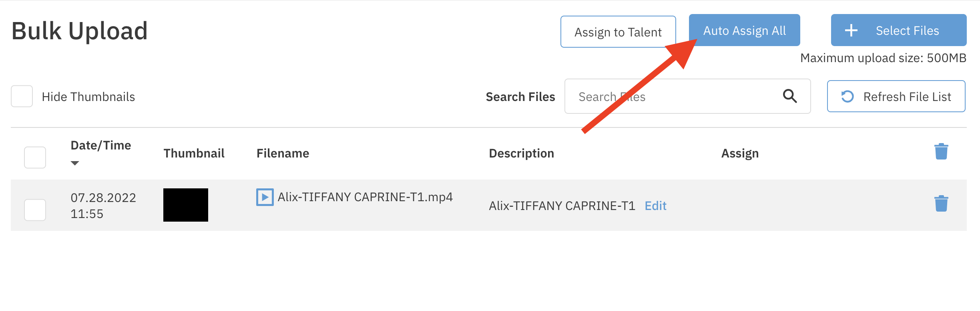980x311 pixels.
Task: Click the Alix-TIFFANY CAPRINE-T1.mp4 filename
Action: coord(365,197)
